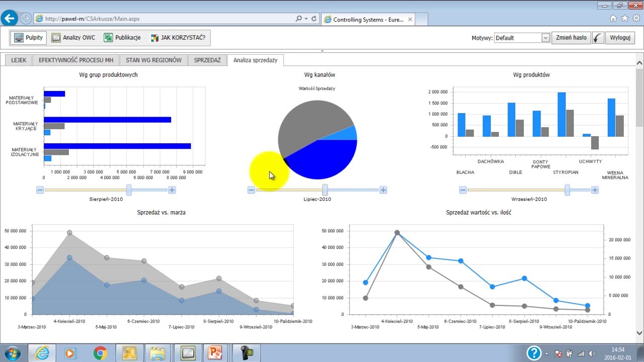Click the search magnifier in the address bar
The width and height of the screenshot is (644, 362).
coord(299,19)
